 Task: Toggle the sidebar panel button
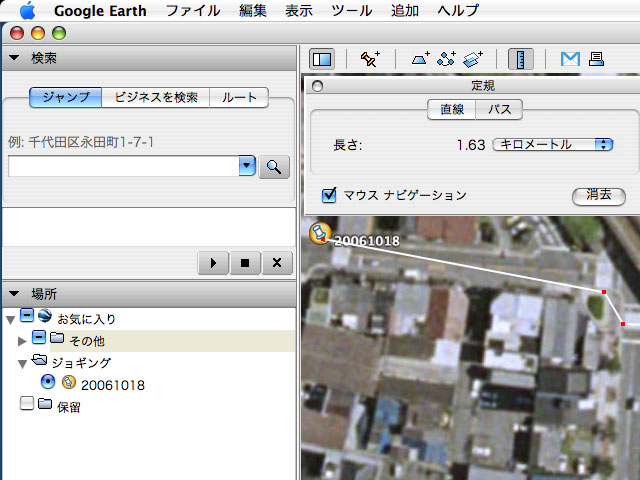tap(322, 59)
